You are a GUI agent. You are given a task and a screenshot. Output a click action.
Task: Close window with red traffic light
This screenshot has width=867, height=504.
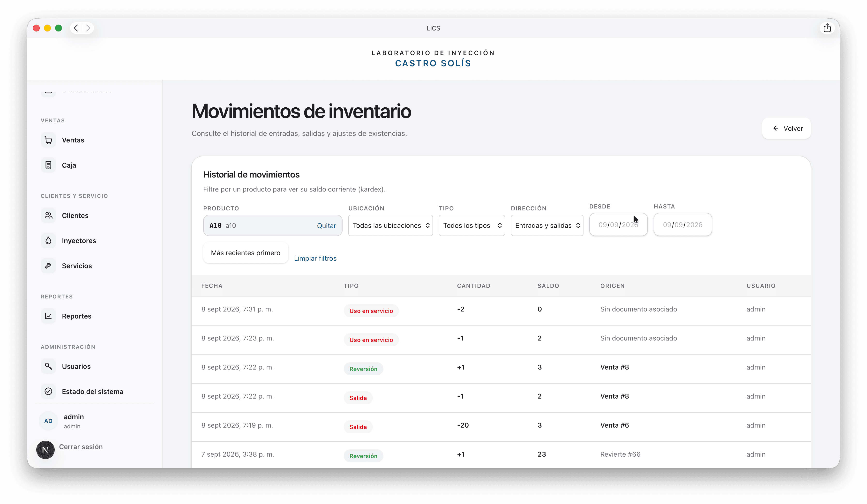point(36,28)
